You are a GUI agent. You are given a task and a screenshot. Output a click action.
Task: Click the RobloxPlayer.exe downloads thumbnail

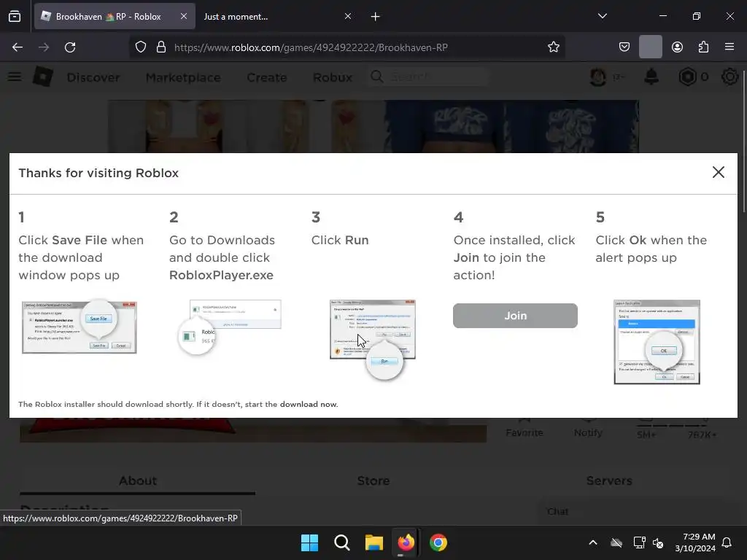(230, 327)
